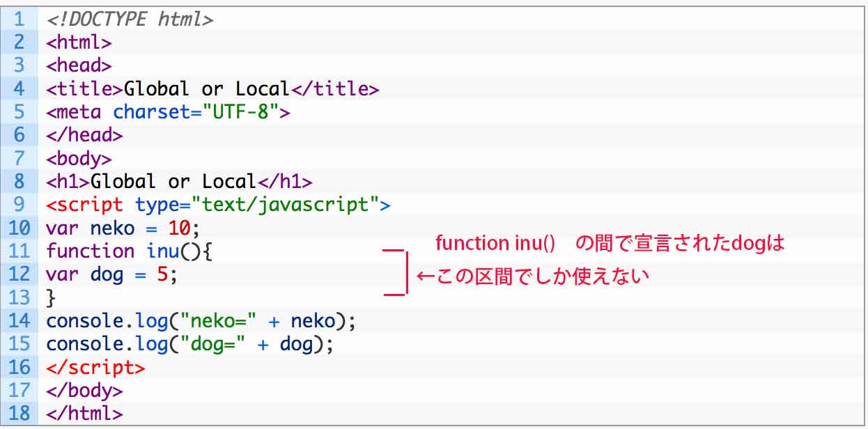Click the console.log "dog=" statement
This screenshot has height=429, width=868.
click(x=190, y=344)
